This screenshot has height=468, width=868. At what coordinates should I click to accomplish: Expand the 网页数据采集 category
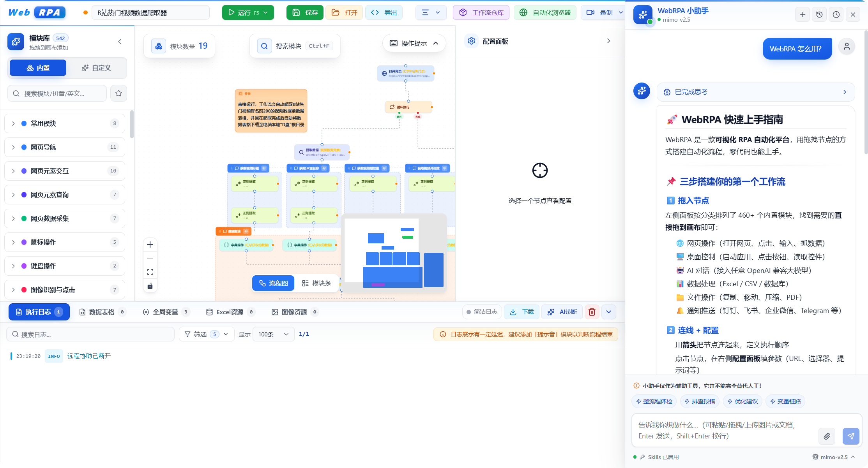(65, 218)
